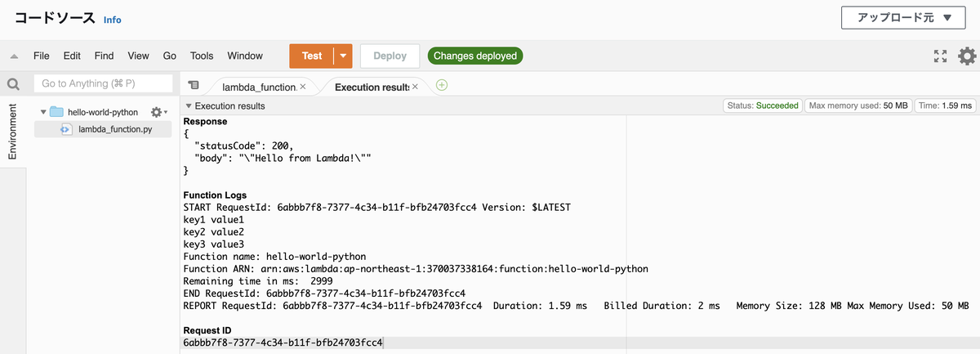Click the key2 value2 log line
980x354 pixels.
(214, 232)
